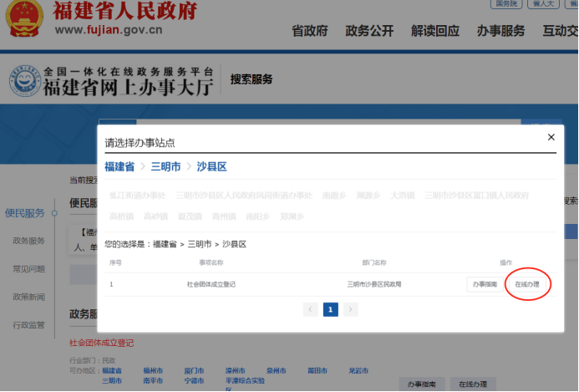Image resolution: width=579 pixels, height=392 pixels.
Task: Click 在线办理 button in the dialog row
Action: point(527,284)
